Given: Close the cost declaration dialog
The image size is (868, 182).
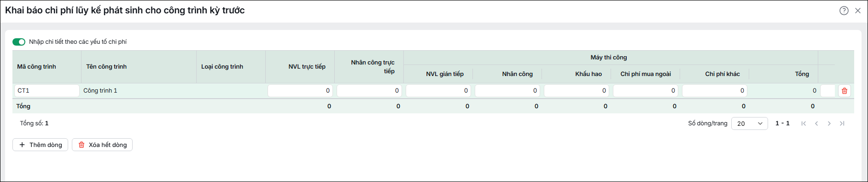Looking at the screenshot, I should coord(858,11).
